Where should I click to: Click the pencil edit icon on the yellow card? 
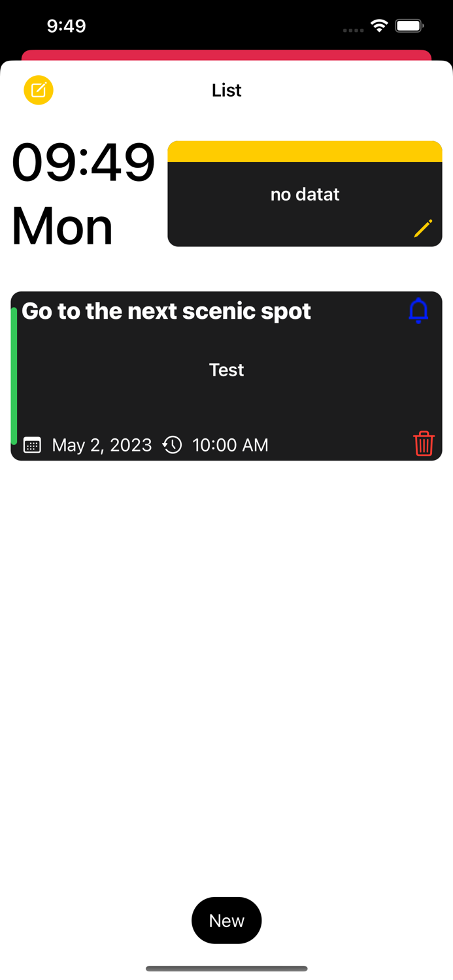[424, 228]
